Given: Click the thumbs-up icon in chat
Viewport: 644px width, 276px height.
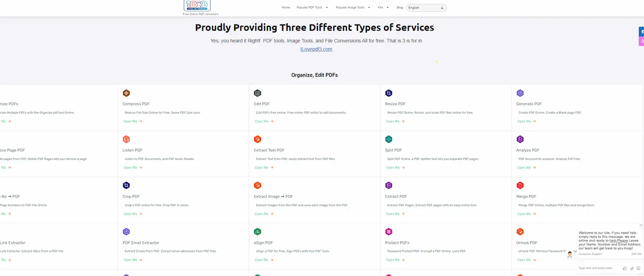Looking at the screenshot, I should pyautogui.click(x=625, y=268).
